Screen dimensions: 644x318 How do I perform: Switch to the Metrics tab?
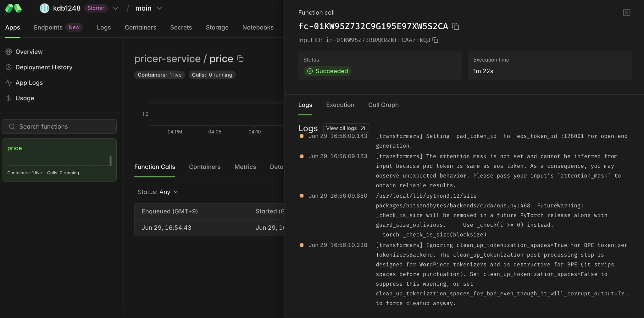pos(245,167)
